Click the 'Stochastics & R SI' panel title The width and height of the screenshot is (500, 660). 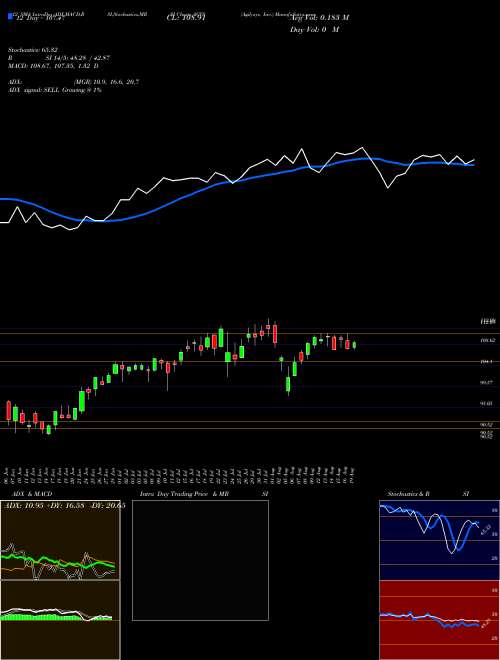(428, 494)
